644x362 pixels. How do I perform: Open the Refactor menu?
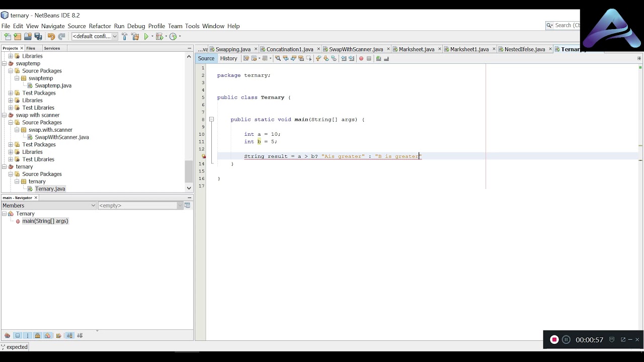[x=100, y=26]
